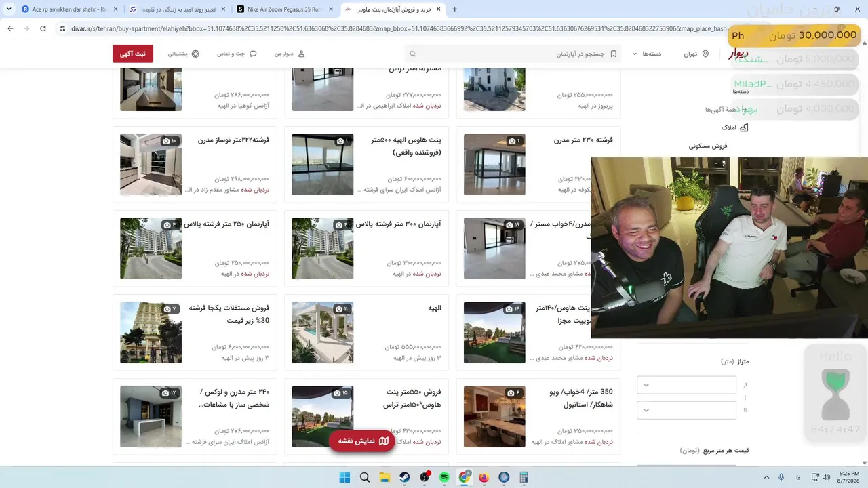This screenshot has height=488, width=868.
Task: Close the active Divar browser tab
Action: coord(439,9)
